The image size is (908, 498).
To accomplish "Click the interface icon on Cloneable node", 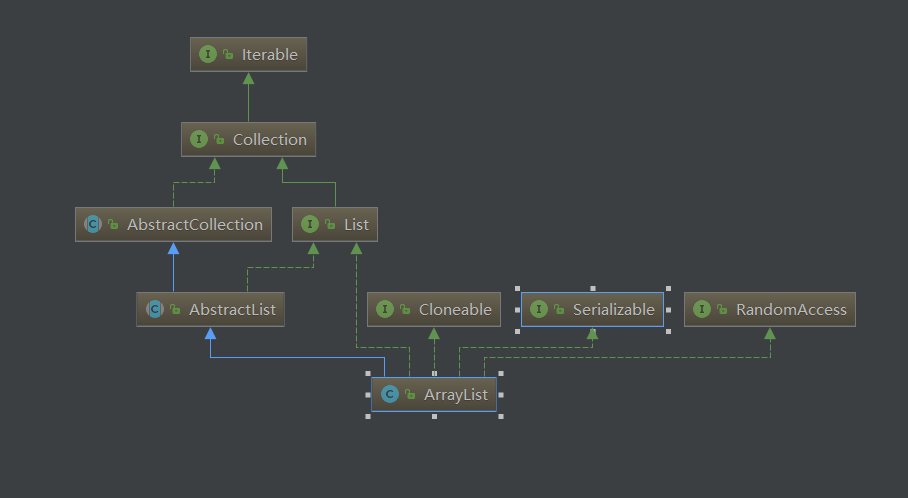I will (385, 310).
